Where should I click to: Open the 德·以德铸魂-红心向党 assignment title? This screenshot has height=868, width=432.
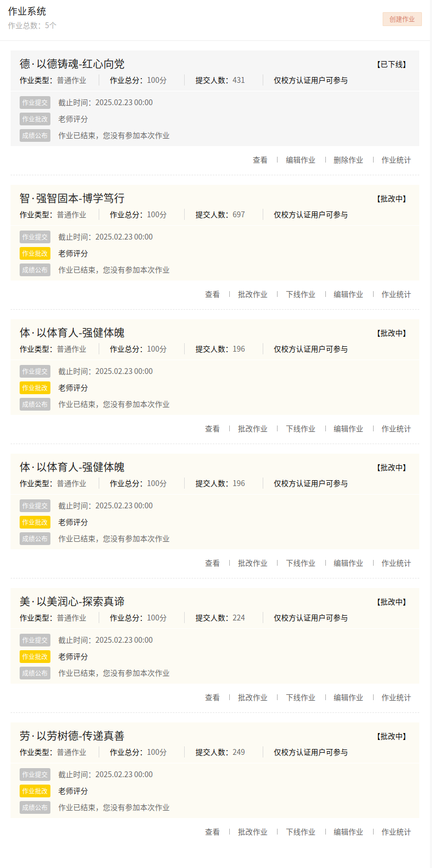[72, 64]
